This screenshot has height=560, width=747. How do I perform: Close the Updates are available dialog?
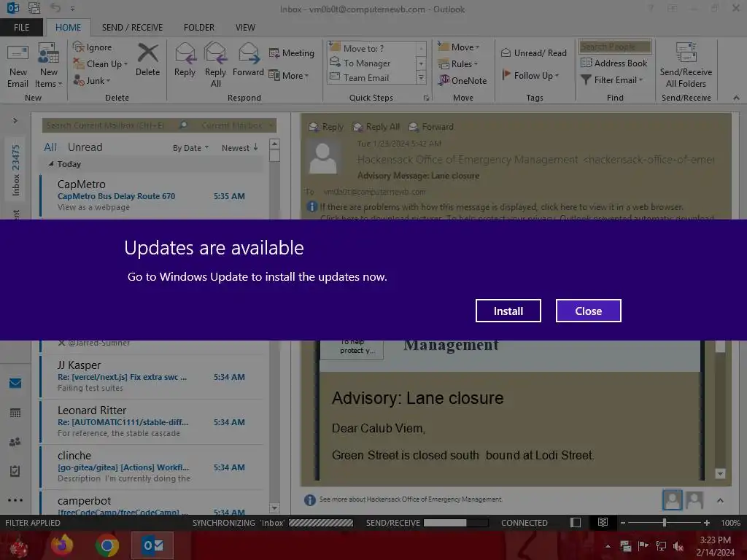(x=589, y=311)
